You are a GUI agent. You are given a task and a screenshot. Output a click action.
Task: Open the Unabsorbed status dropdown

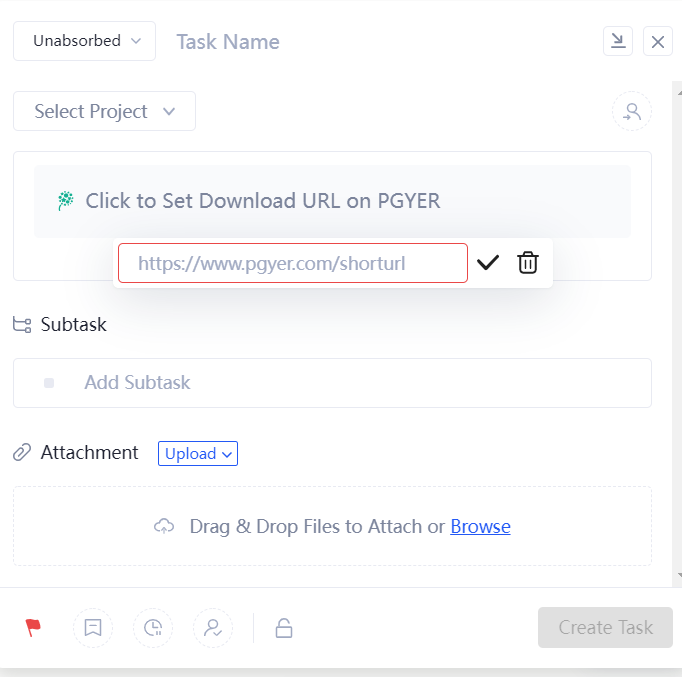[84, 41]
